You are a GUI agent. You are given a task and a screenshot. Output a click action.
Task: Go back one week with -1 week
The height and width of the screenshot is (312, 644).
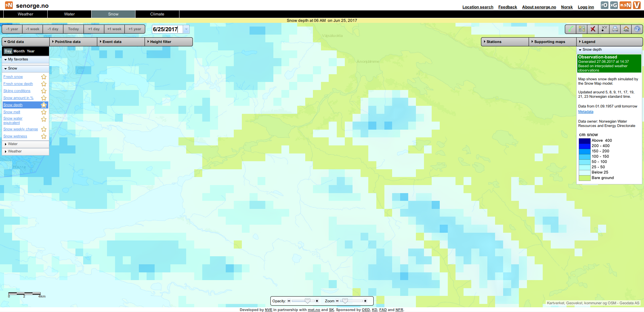(x=33, y=29)
